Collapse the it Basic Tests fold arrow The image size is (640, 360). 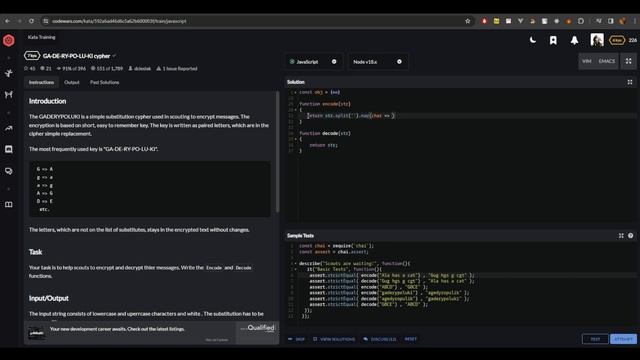click(296, 269)
